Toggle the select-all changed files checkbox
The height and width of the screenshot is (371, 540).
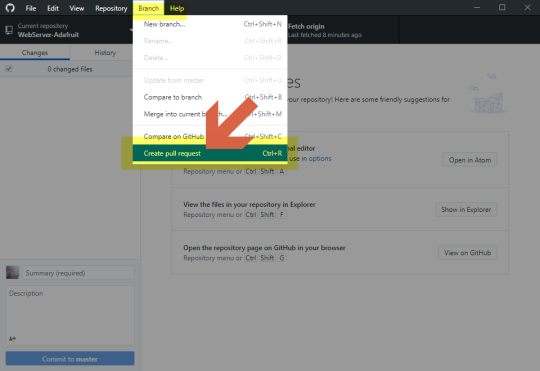tap(9, 69)
